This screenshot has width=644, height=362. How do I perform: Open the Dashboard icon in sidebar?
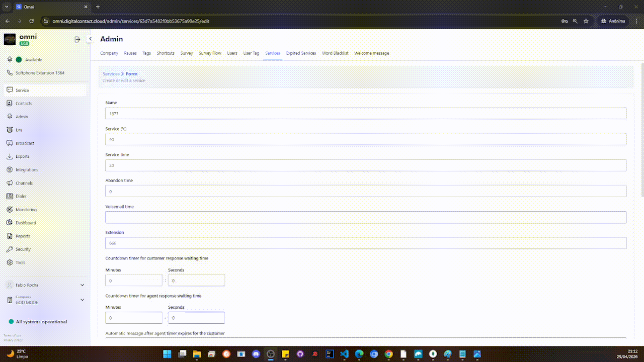click(10, 223)
